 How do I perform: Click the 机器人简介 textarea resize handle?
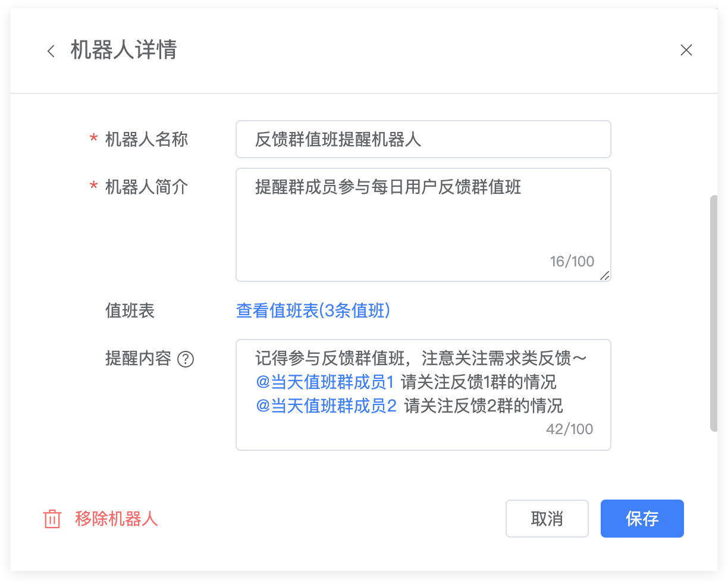coord(604,275)
